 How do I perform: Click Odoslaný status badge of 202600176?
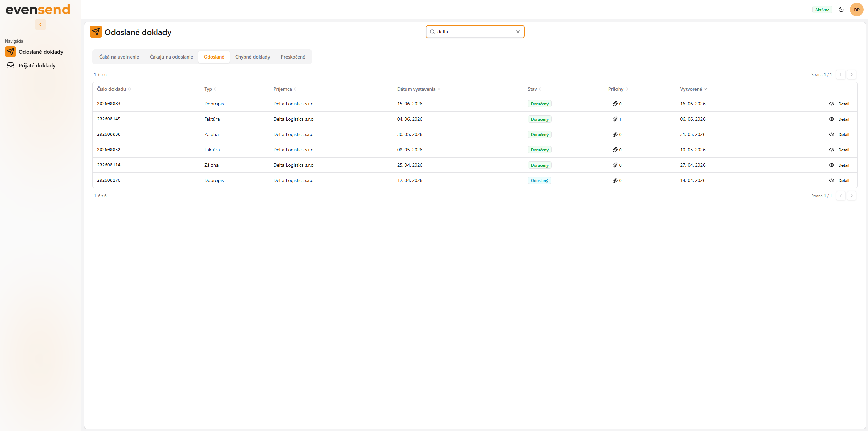point(539,180)
